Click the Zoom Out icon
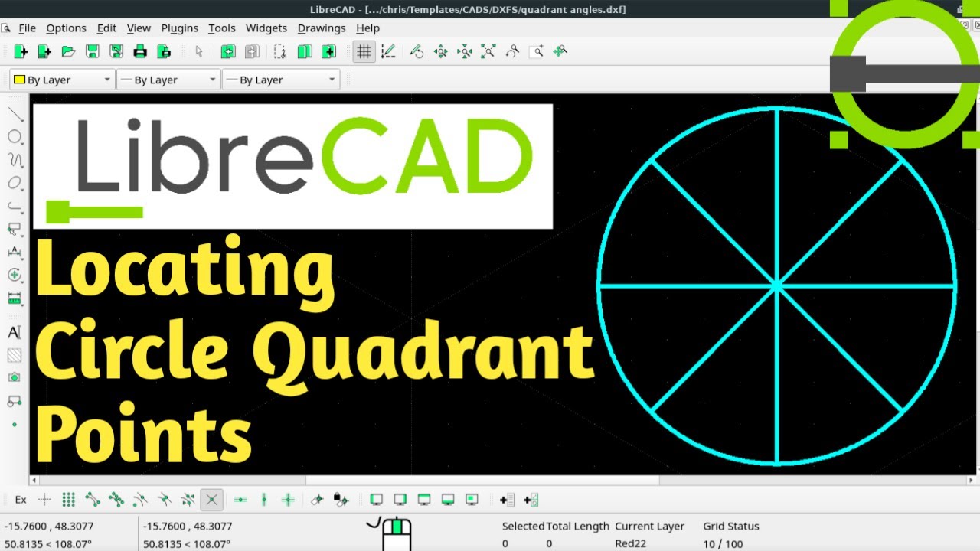The width and height of the screenshot is (980, 551). pos(464,52)
